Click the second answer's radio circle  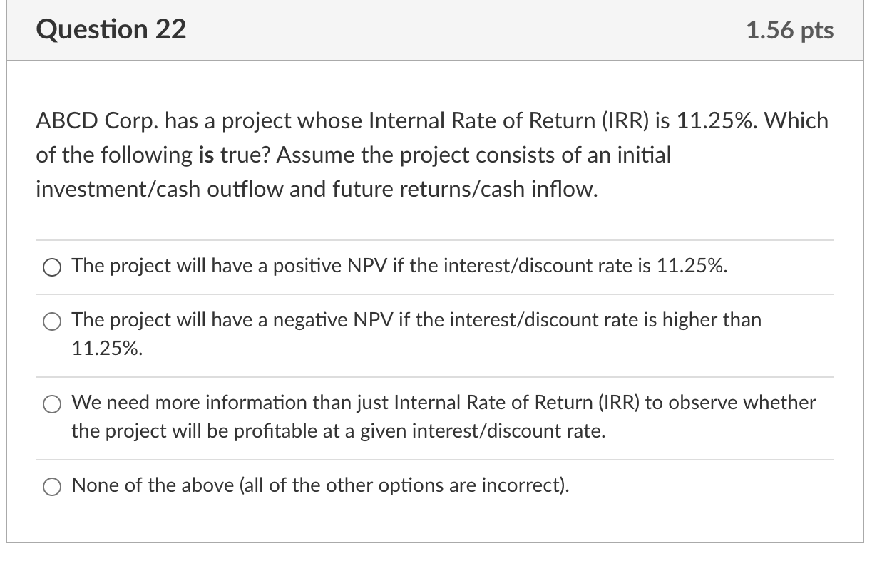click(51, 321)
